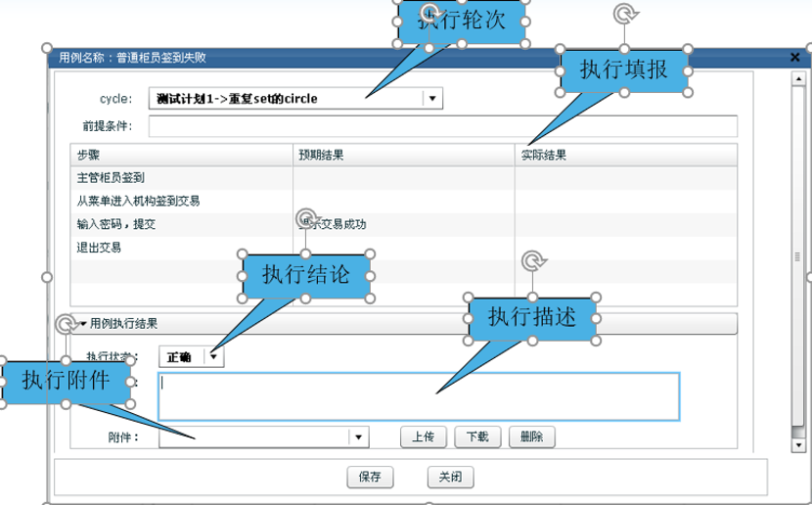812x505 pixels.
Task: Close the 用例名称 dialog with X
Action: pyautogui.click(x=795, y=58)
